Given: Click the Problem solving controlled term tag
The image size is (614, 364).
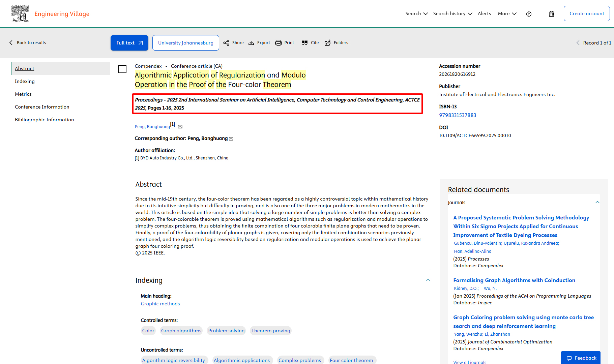Looking at the screenshot, I should [226, 331].
